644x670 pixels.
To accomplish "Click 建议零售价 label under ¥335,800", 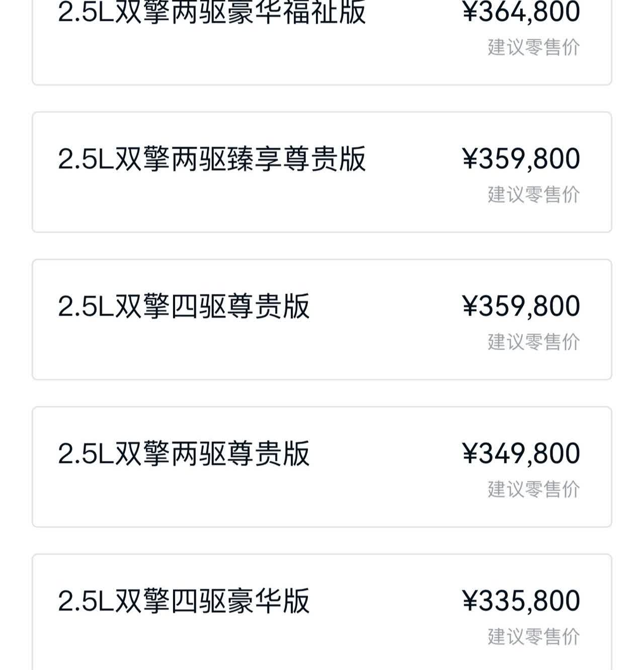I will pyautogui.click(x=533, y=637).
